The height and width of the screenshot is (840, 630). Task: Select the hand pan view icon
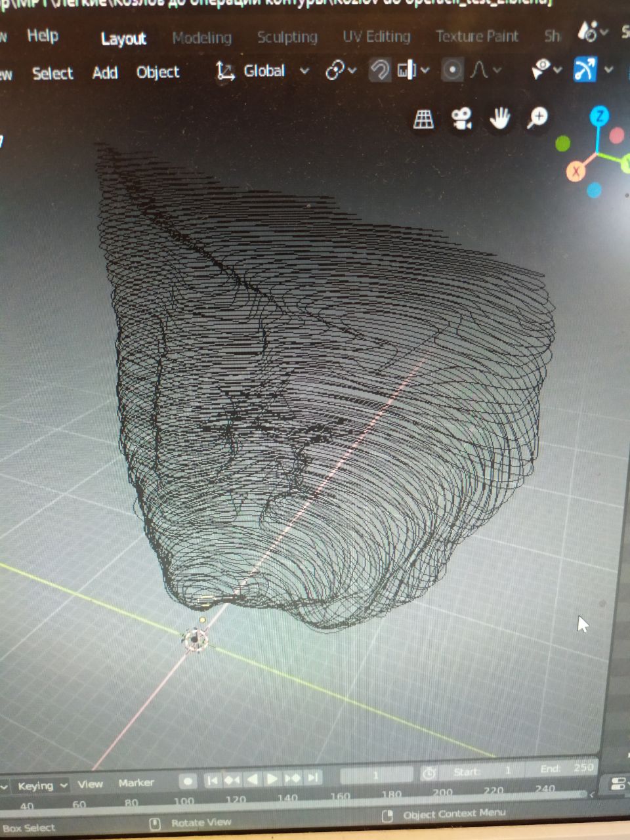pyautogui.click(x=499, y=119)
